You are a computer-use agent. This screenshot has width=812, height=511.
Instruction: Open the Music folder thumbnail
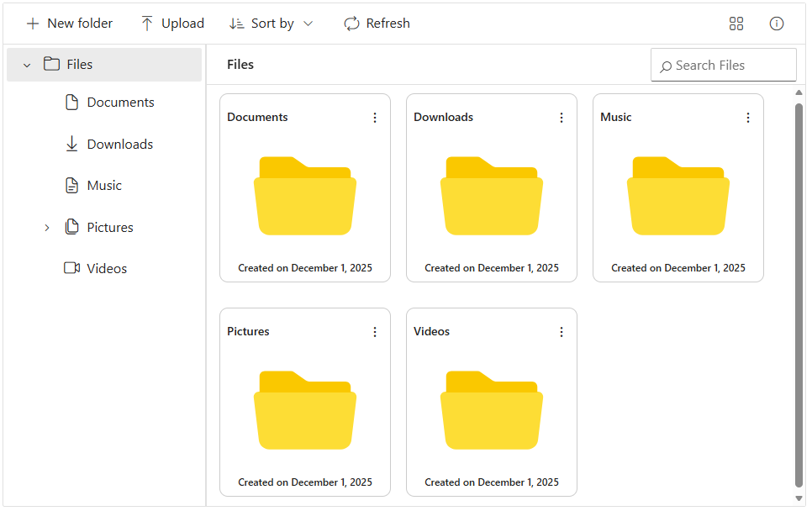(678, 194)
